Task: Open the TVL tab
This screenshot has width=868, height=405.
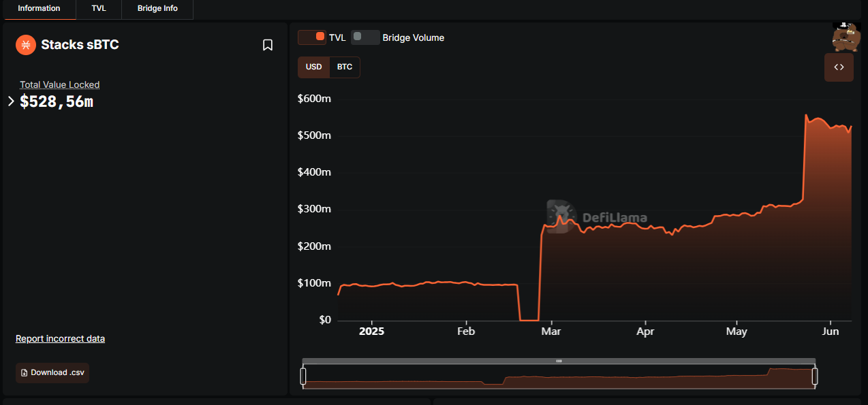Action: click(99, 9)
